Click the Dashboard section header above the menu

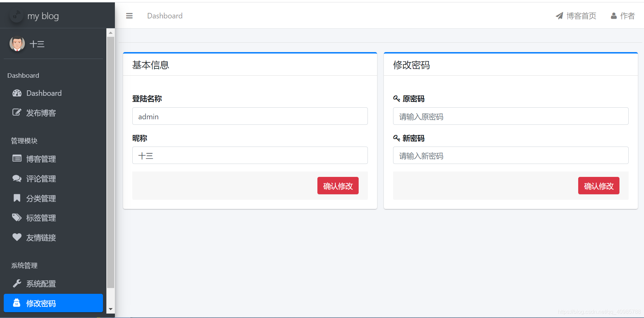coord(23,75)
